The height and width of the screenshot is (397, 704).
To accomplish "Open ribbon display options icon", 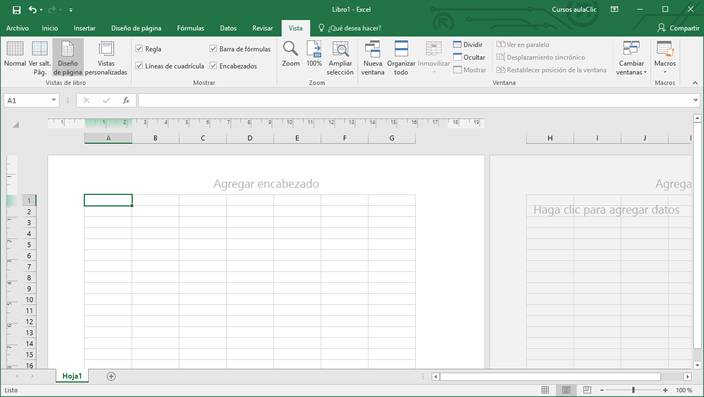I will (x=615, y=9).
